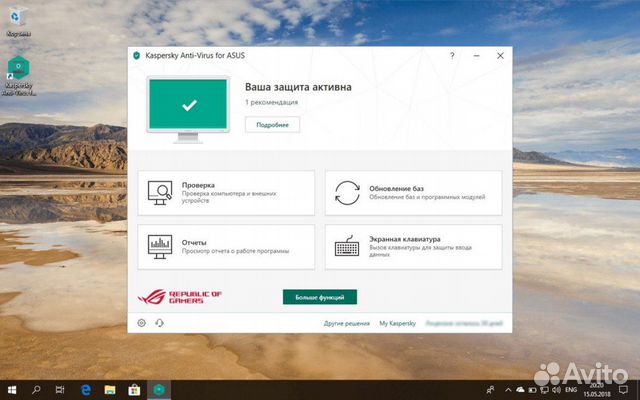Open the network tray icon

(544, 390)
